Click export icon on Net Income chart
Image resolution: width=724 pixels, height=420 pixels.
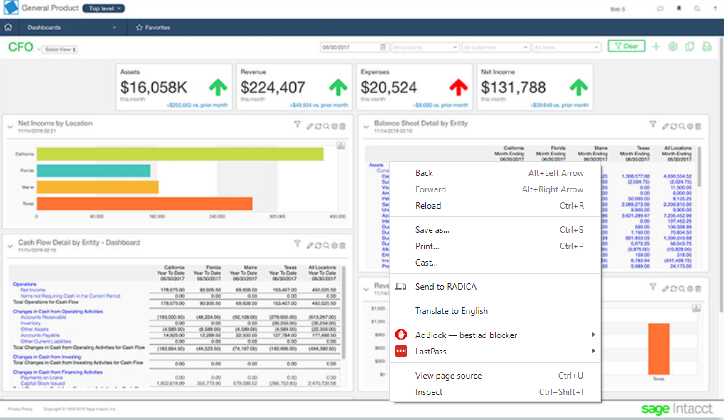click(341, 146)
